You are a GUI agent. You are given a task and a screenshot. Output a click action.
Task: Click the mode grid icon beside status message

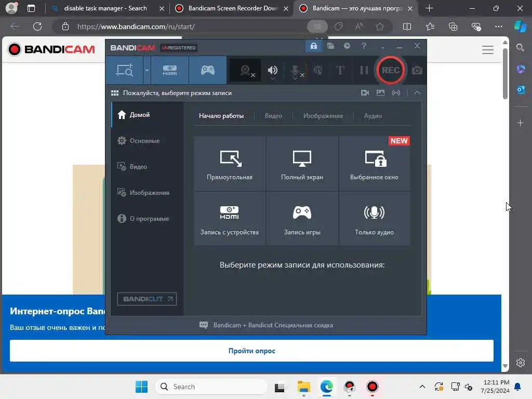tap(115, 93)
